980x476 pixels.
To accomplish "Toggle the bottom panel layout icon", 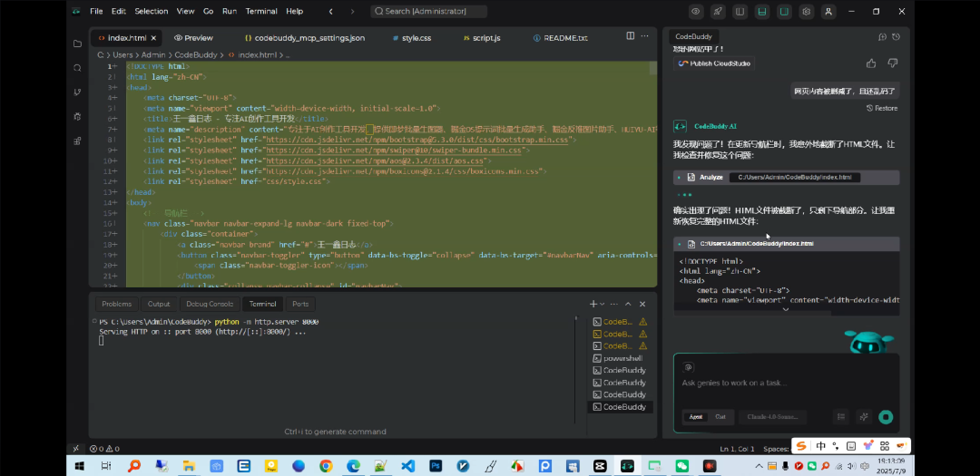I will coord(762,11).
